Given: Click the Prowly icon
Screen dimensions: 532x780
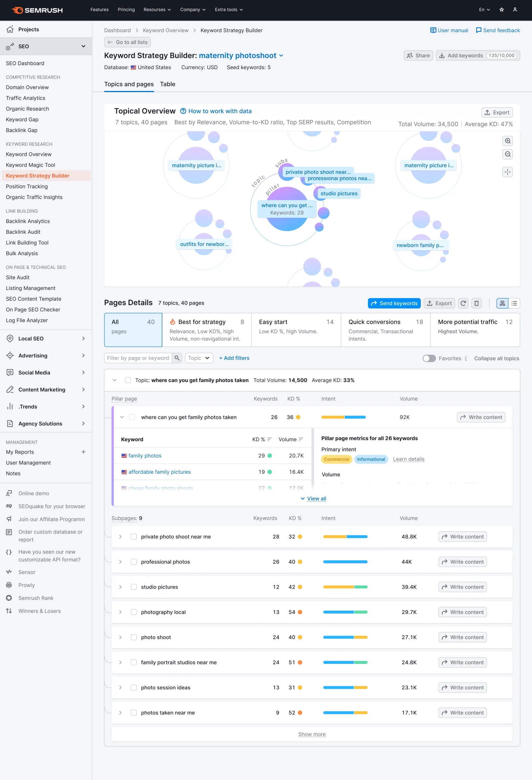Looking at the screenshot, I should click(x=9, y=585).
